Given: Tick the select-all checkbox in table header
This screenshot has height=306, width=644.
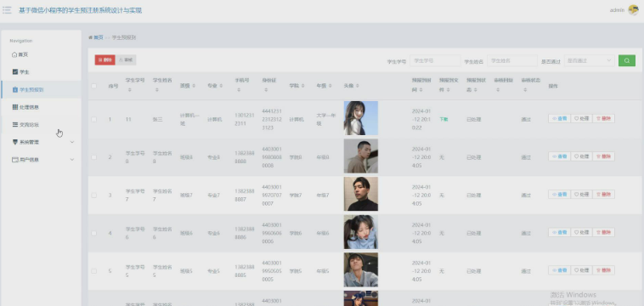Looking at the screenshot, I should (94, 86).
